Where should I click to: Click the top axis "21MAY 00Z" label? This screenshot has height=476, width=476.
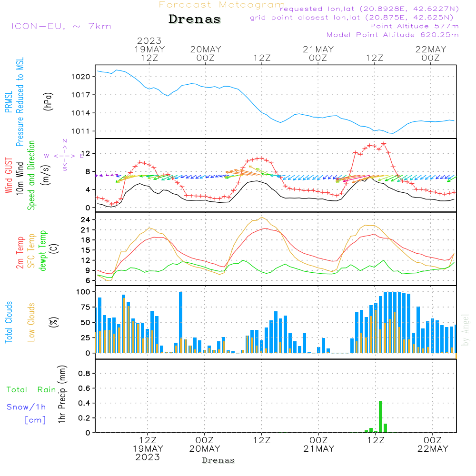coord(318,53)
